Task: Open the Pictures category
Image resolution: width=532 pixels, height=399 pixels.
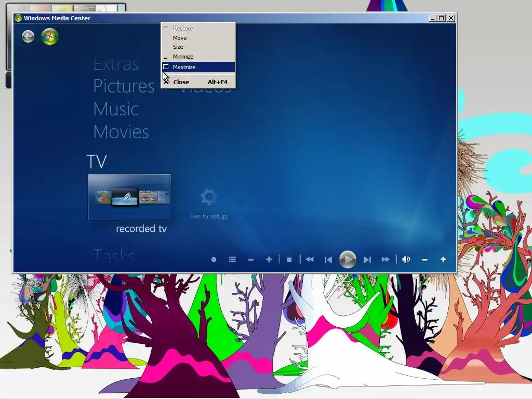Action: (124, 86)
